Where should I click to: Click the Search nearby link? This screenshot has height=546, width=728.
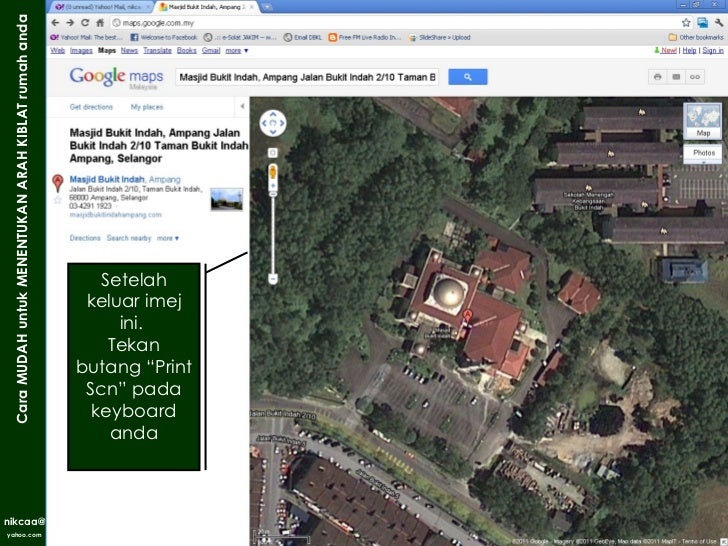129,238
